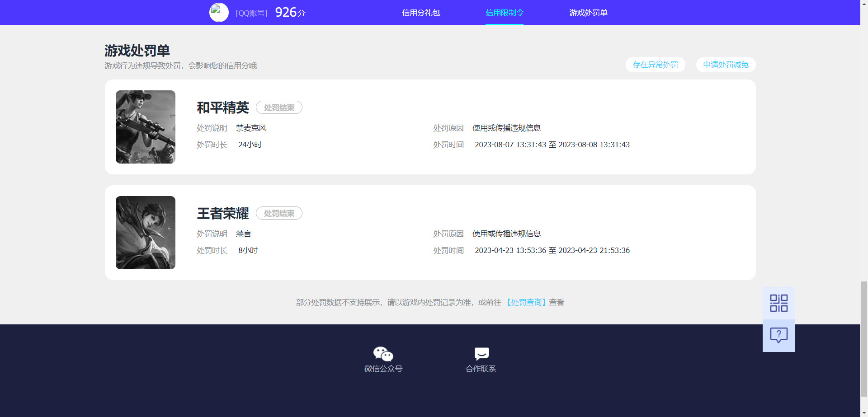
Task: Open the QR code floating icon
Action: point(778,303)
